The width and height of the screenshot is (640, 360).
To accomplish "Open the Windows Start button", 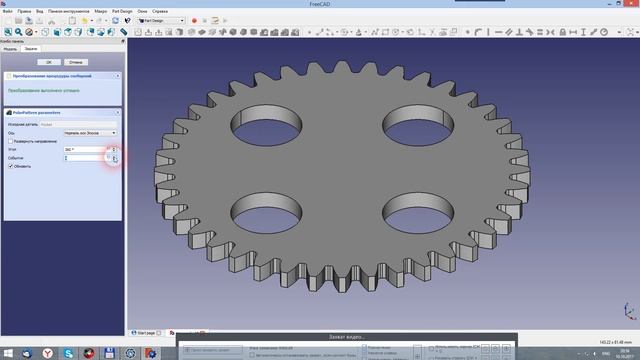I will (8, 353).
